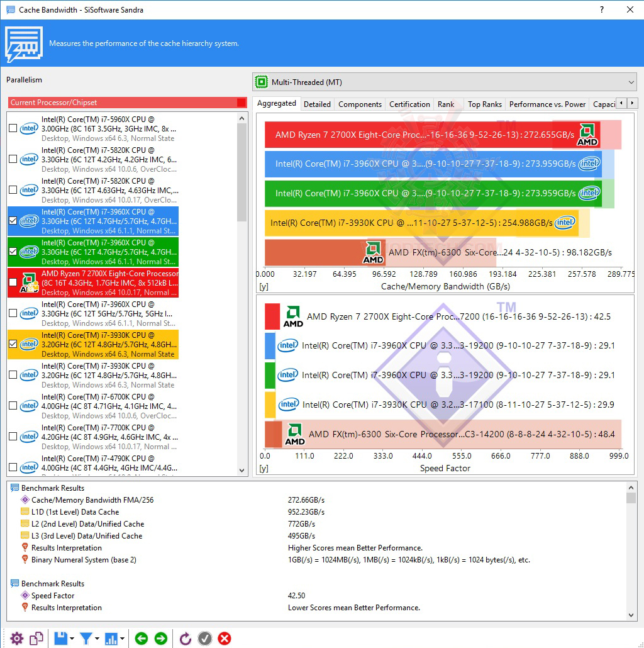The image size is (644, 648).
Task: Click the AMD logo on the Ryzen bandwidth bar
Action: (587, 135)
